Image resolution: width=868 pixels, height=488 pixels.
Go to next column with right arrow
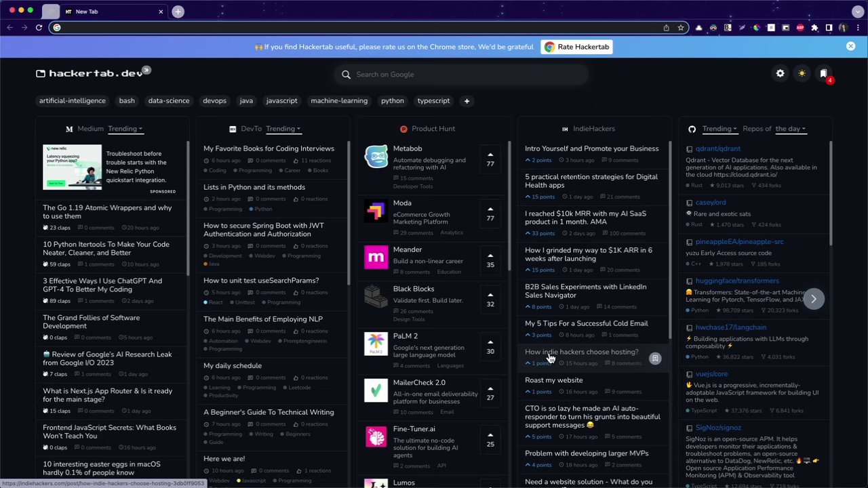tap(814, 299)
